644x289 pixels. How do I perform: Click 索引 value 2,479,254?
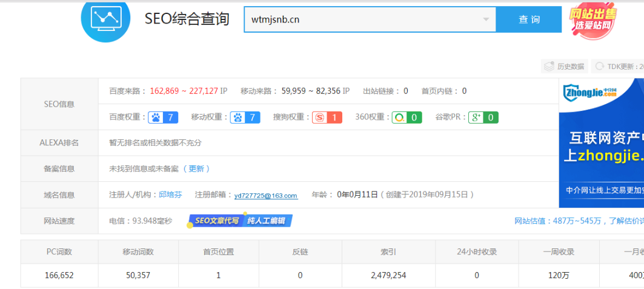point(388,276)
